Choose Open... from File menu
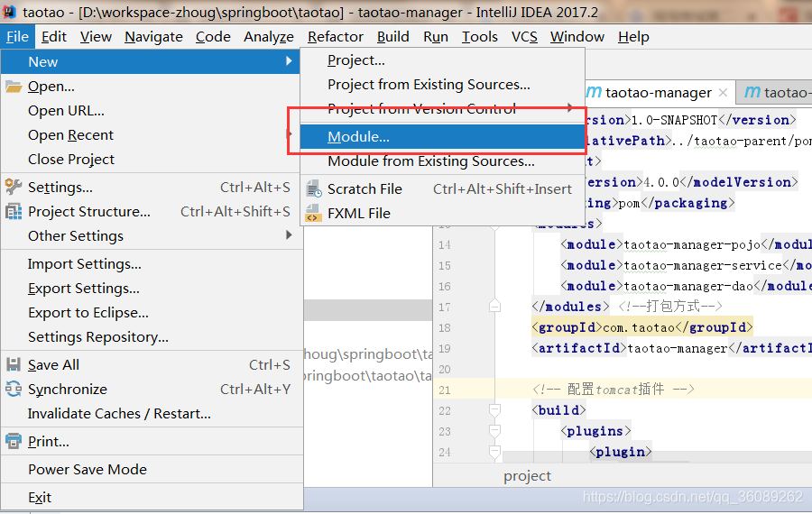The image size is (812, 514). [151, 87]
